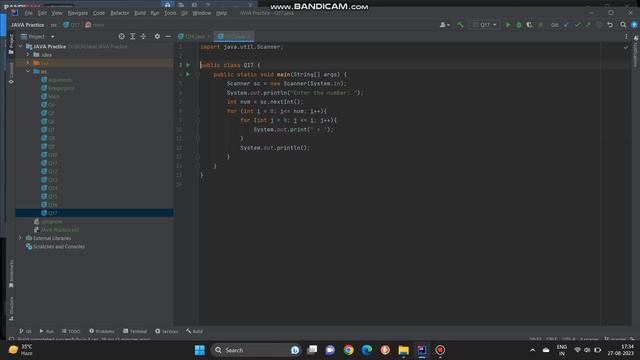Viewport: 640px width, 360px height.
Task: Click the IDE updates icon at toolbar end
Action: click(634, 25)
